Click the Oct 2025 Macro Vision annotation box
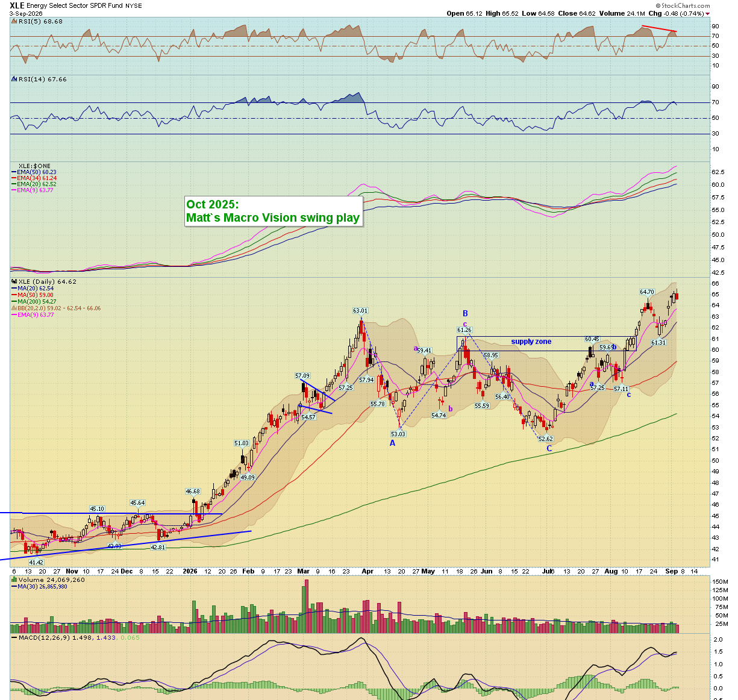This screenshot has height=700, width=738. (x=274, y=211)
